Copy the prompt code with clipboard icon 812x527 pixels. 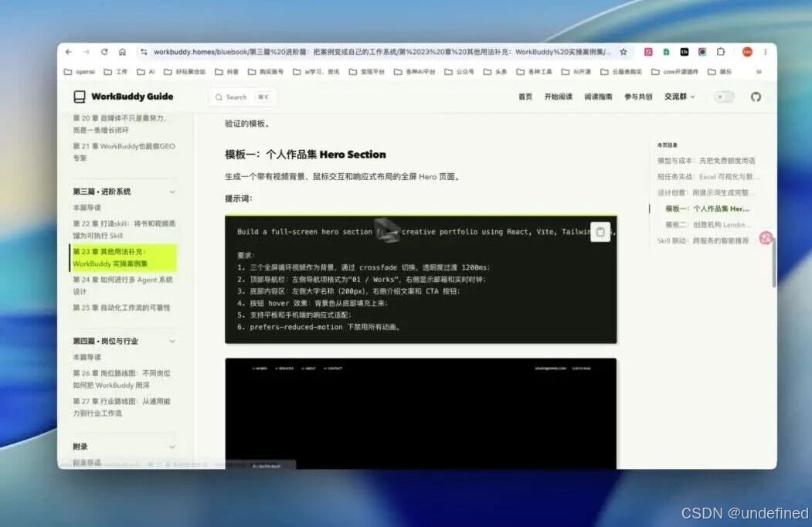[600, 232]
